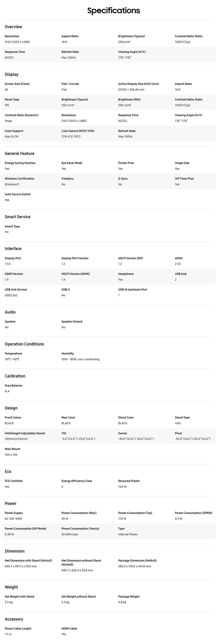The height and width of the screenshot is (644, 218).
Task: Click the HAS(Height Adjustable Stand) label
Action: 25,433
